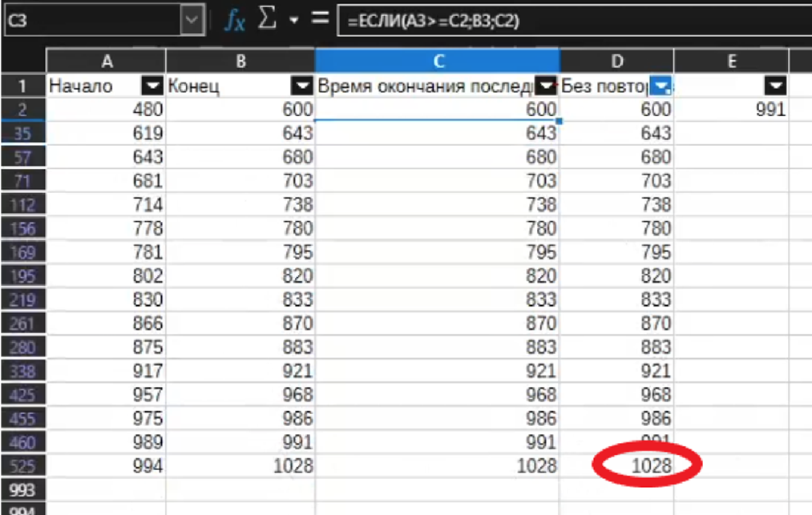Open the Function Wizard fx icon
Image resolution: width=812 pixels, height=515 pixels.
(x=234, y=21)
